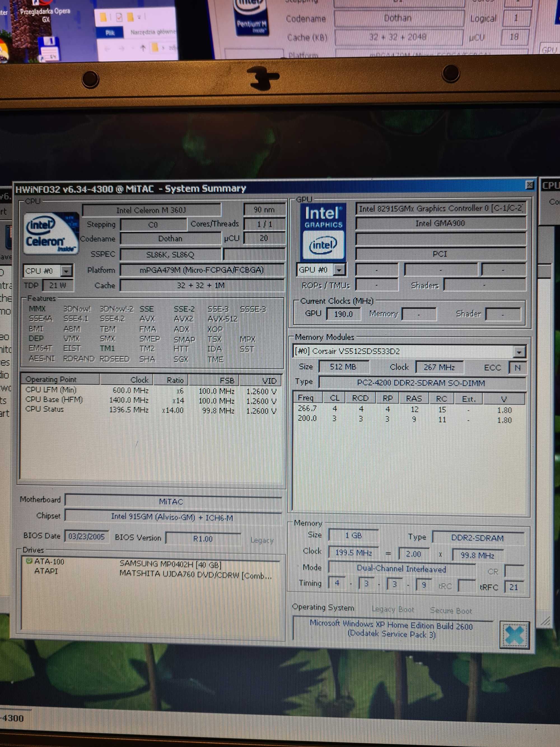Click the SSPEC SL86K, SL86Q field
Viewport: 560px width, 747px height.
click(171, 254)
